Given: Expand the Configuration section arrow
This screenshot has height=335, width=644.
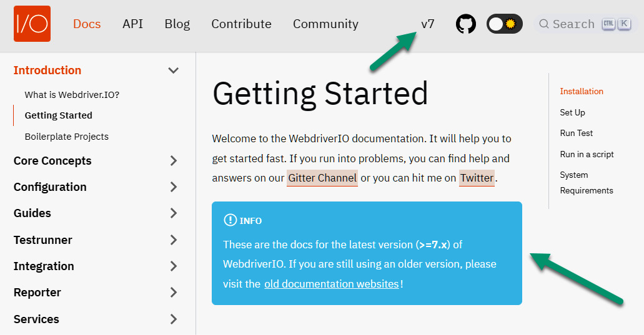Looking at the screenshot, I should point(174,187).
